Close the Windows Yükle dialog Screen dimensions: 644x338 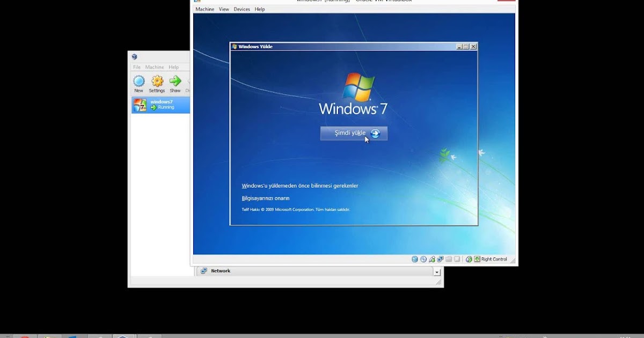pyautogui.click(x=473, y=47)
